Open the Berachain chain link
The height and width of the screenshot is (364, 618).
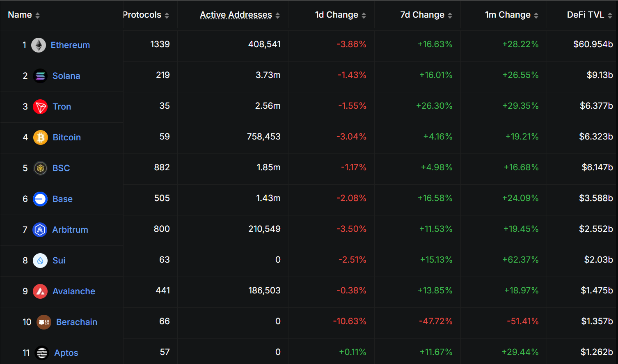77,322
